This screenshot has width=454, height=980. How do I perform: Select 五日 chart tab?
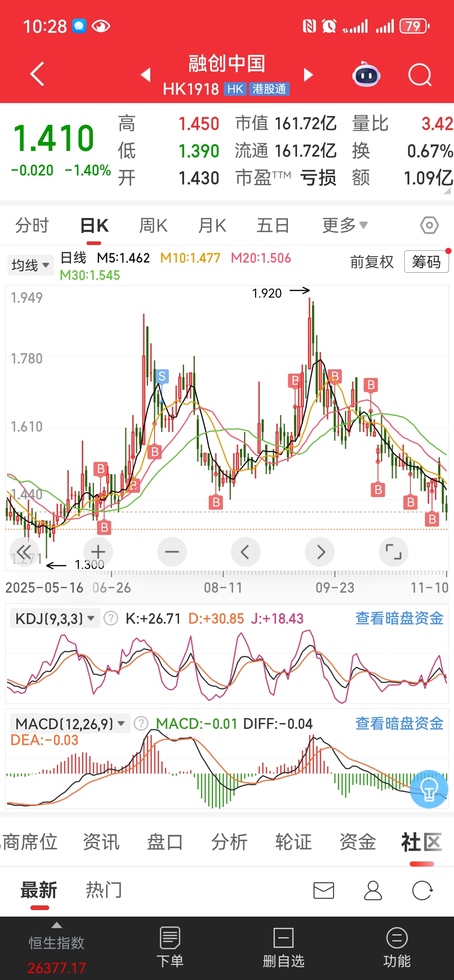pos(273,226)
